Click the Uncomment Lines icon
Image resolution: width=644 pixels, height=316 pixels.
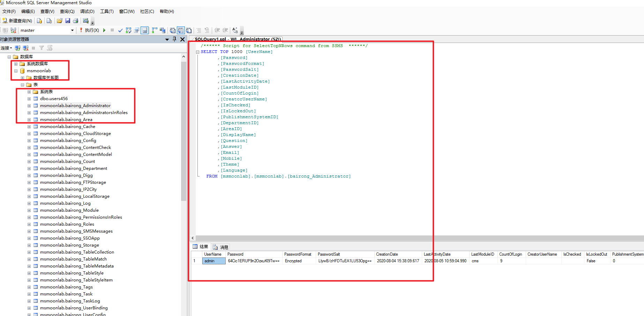207,30
